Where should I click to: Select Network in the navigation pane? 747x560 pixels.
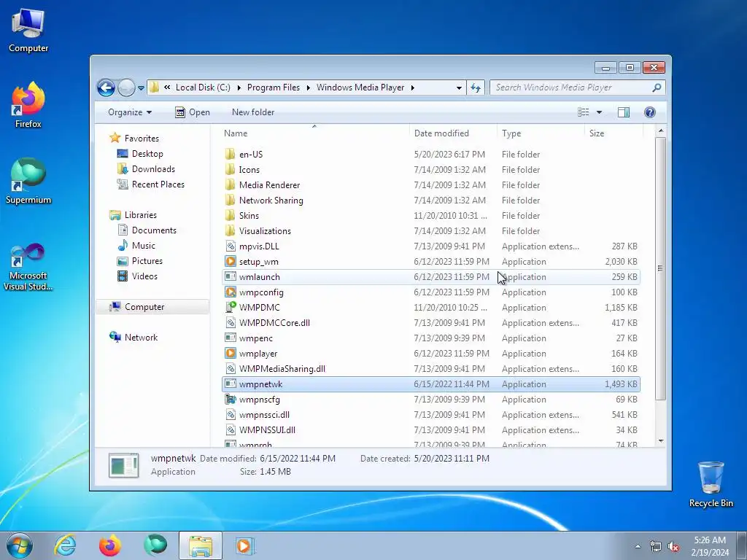pos(141,337)
